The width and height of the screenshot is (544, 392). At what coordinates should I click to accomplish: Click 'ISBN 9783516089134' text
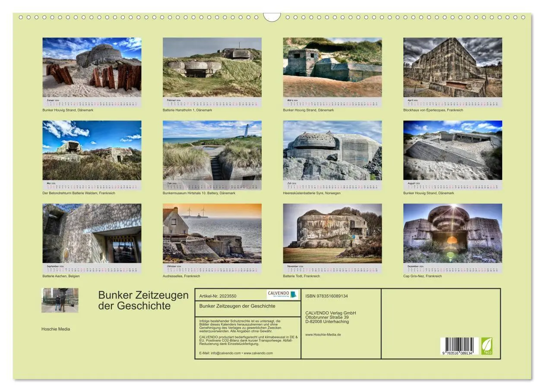pos(326,296)
